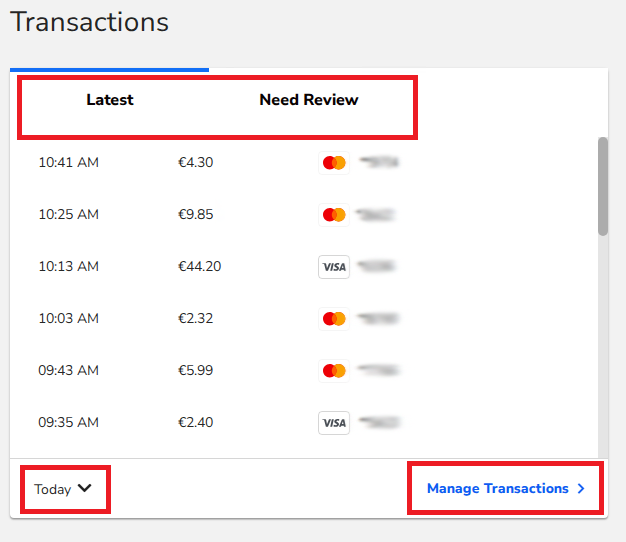Click Mastercard icon on the 10:41 AM transaction
This screenshot has width=626, height=542.
point(334,163)
